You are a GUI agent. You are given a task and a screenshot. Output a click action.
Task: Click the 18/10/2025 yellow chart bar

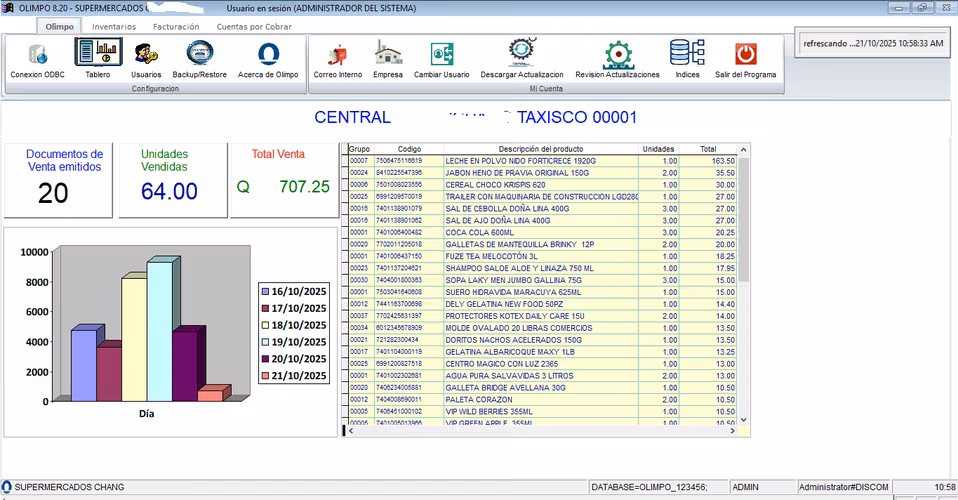134,340
